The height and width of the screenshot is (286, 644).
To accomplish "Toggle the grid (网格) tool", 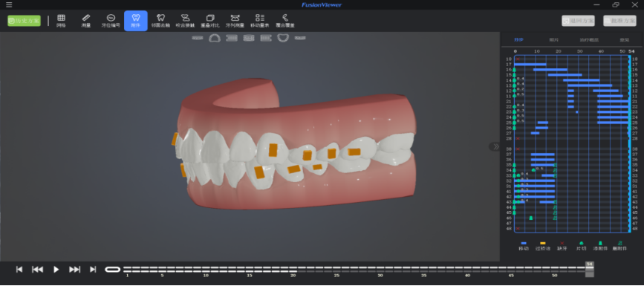I will [x=61, y=21].
